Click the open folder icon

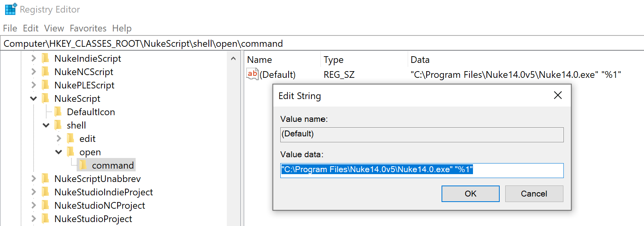tap(71, 152)
